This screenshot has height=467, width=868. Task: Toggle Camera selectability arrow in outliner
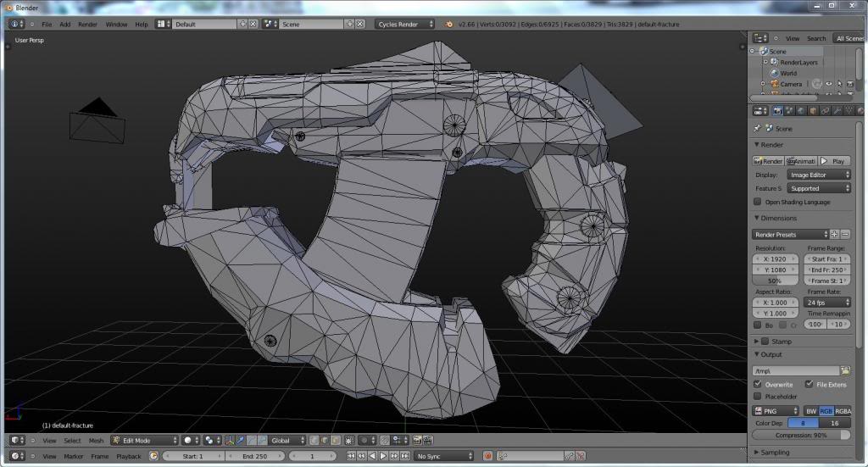click(x=839, y=84)
